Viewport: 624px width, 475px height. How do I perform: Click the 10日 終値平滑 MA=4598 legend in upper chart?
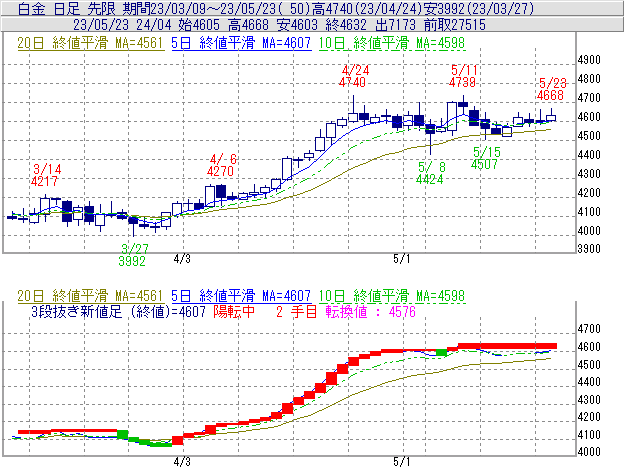point(392,43)
